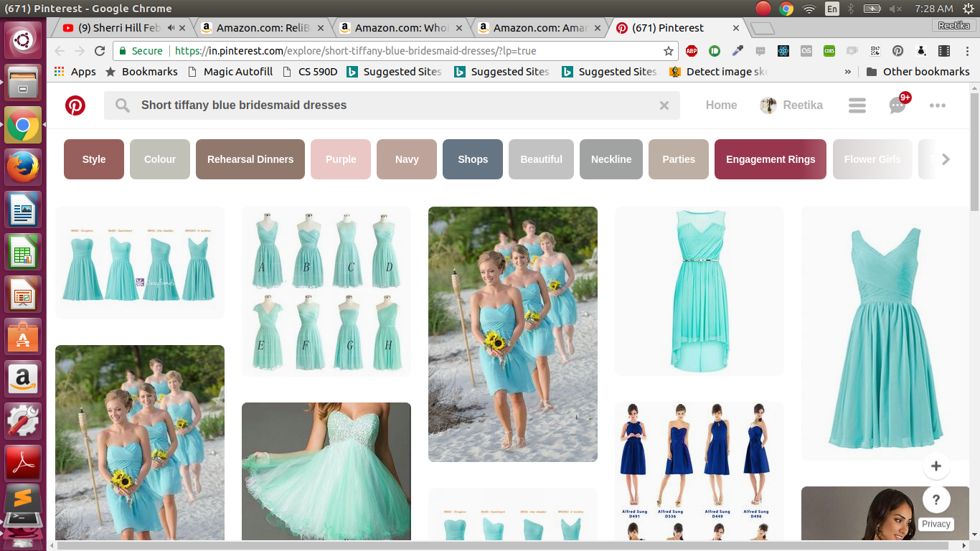The width and height of the screenshot is (980, 551).
Task: Open the help question mark button
Action: [x=936, y=499]
